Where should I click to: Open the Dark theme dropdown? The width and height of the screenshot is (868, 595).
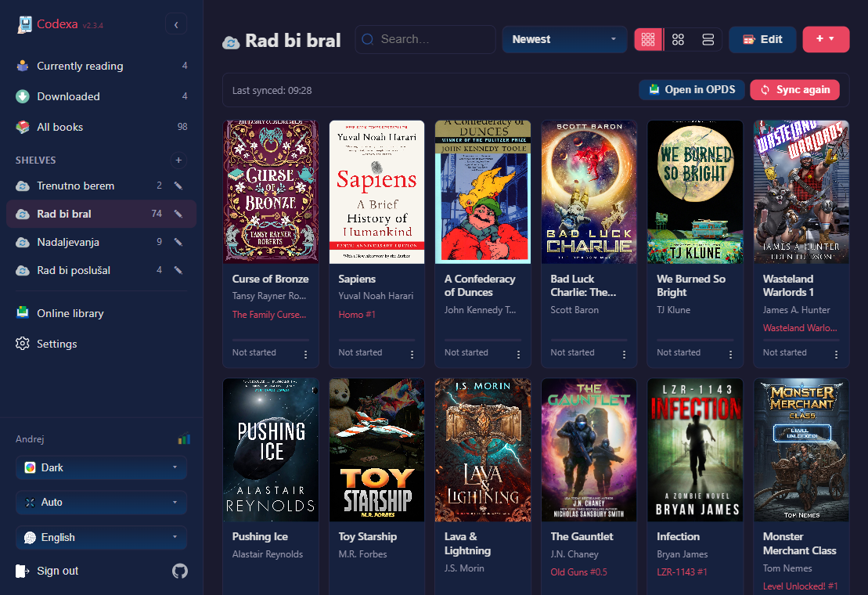tap(101, 467)
